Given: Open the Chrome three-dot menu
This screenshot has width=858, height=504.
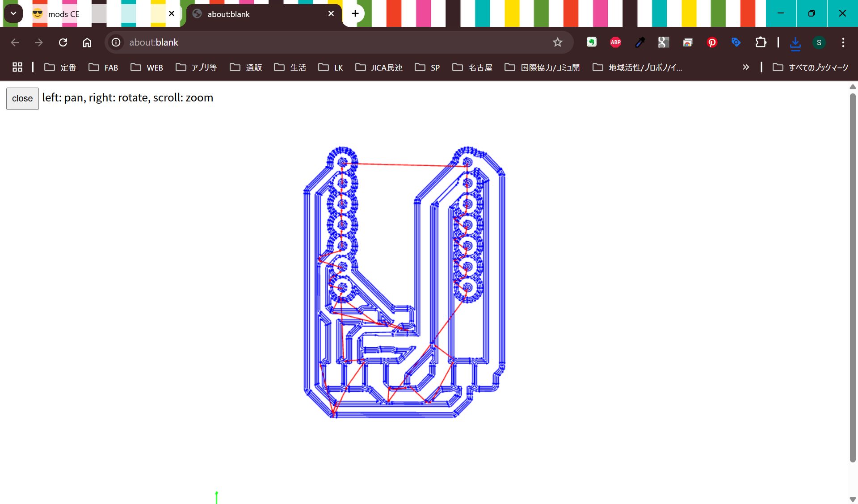Looking at the screenshot, I should pyautogui.click(x=843, y=42).
